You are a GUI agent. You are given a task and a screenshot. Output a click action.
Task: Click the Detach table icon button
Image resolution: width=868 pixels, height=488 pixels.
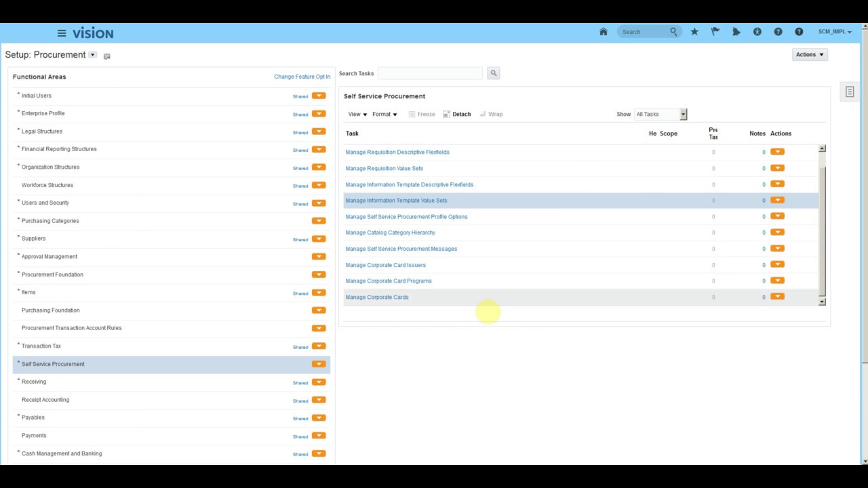tap(457, 114)
